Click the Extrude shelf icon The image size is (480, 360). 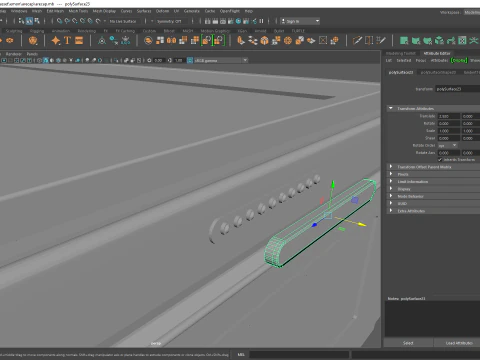coord(241,41)
